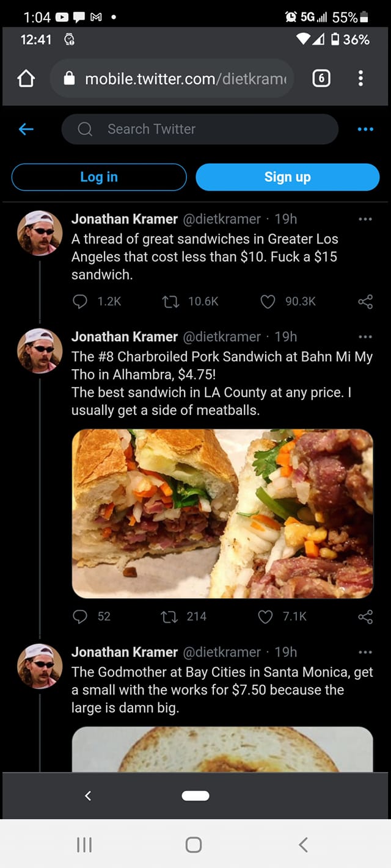391x868 pixels.
Task: Like the Charbroiled Pork Sandwich tweet
Action: (x=266, y=617)
